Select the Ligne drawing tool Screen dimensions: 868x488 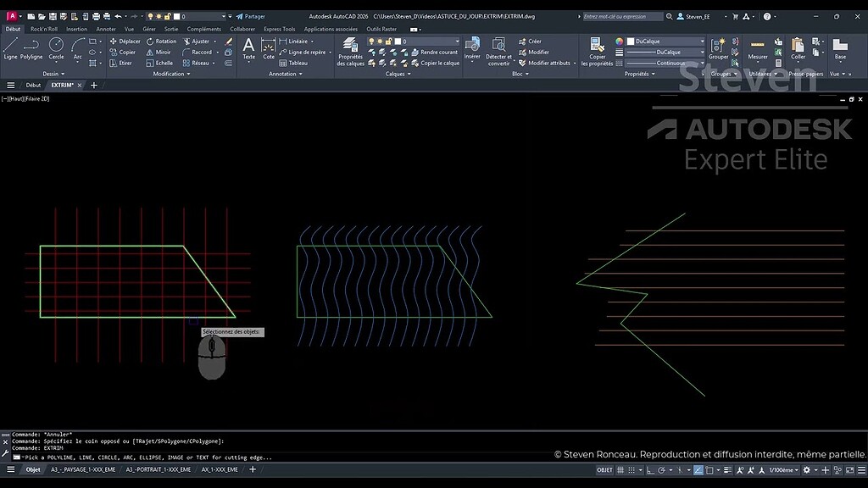10,51
